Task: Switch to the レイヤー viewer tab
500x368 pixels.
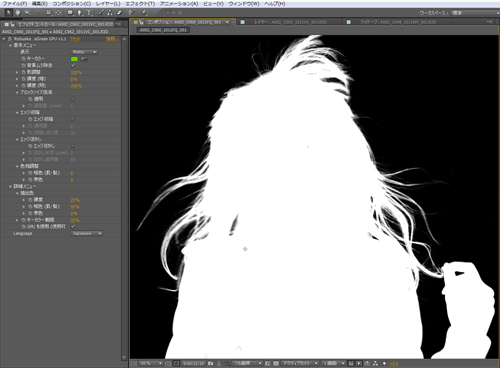Action: (290, 22)
